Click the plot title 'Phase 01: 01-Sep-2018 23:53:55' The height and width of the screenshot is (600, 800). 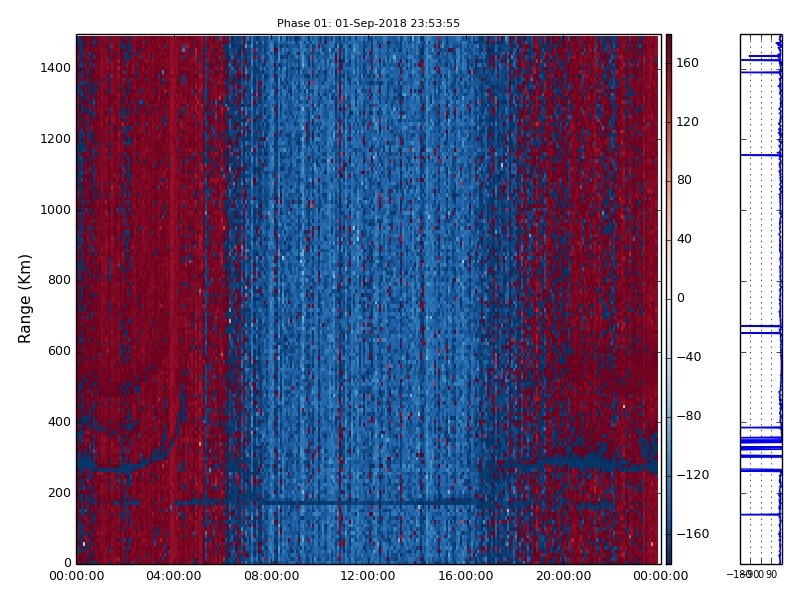[x=368, y=23]
